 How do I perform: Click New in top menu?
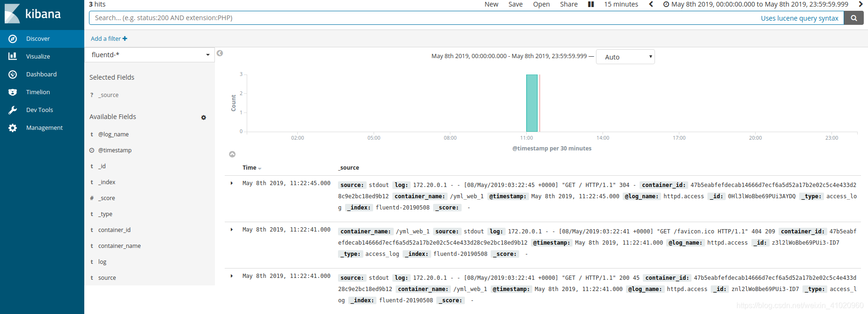click(x=491, y=4)
